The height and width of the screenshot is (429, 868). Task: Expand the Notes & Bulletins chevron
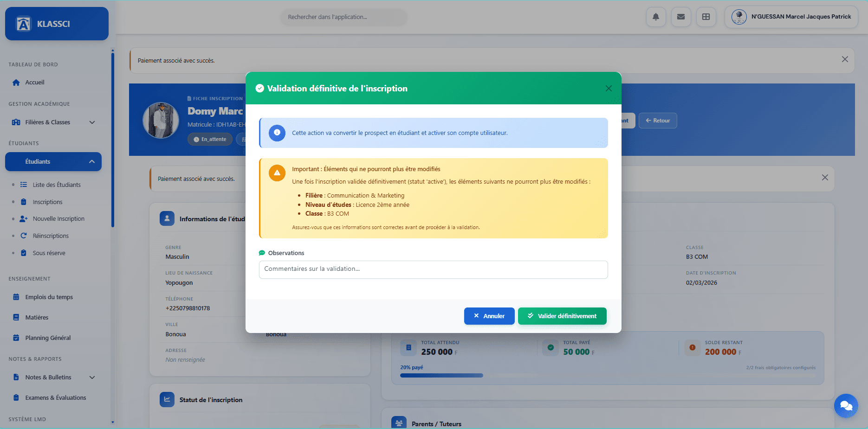(92, 378)
